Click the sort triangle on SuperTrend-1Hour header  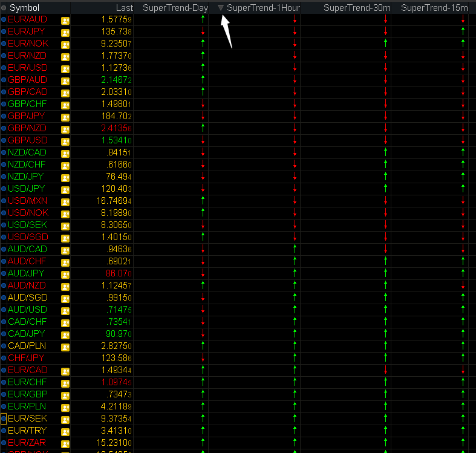coord(221,8)
